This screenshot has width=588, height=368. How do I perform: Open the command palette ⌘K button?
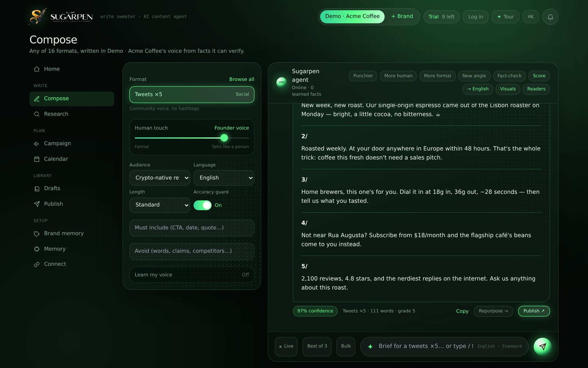[531, 17]
